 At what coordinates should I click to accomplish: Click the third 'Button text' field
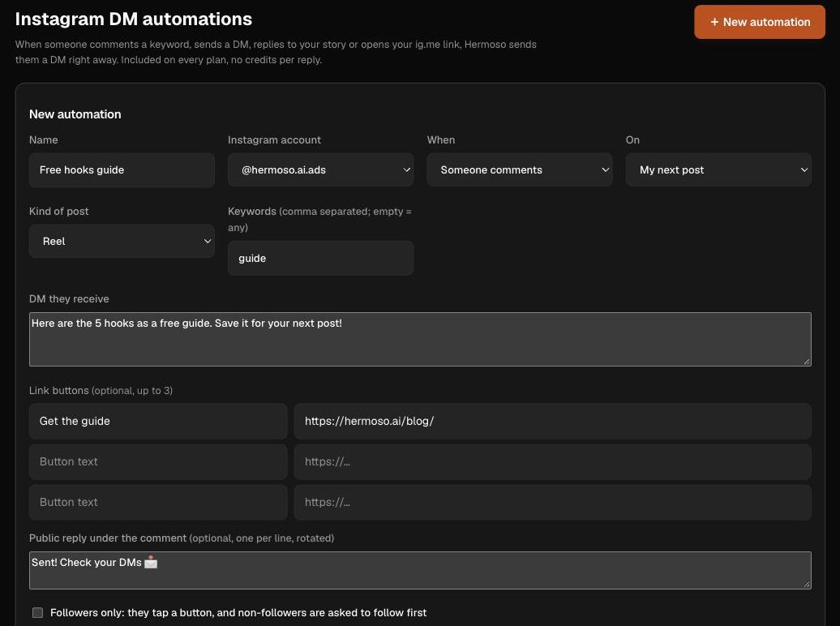pos(158,502)
